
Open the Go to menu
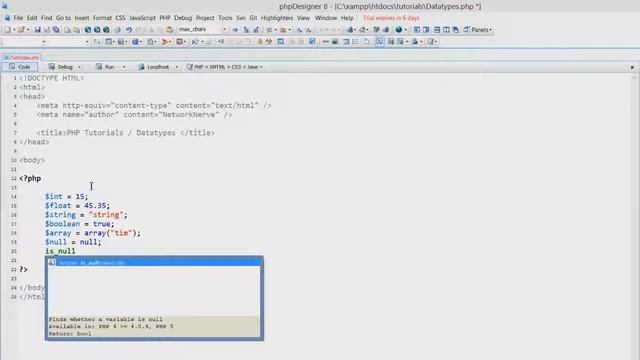(x=63, y=18)
